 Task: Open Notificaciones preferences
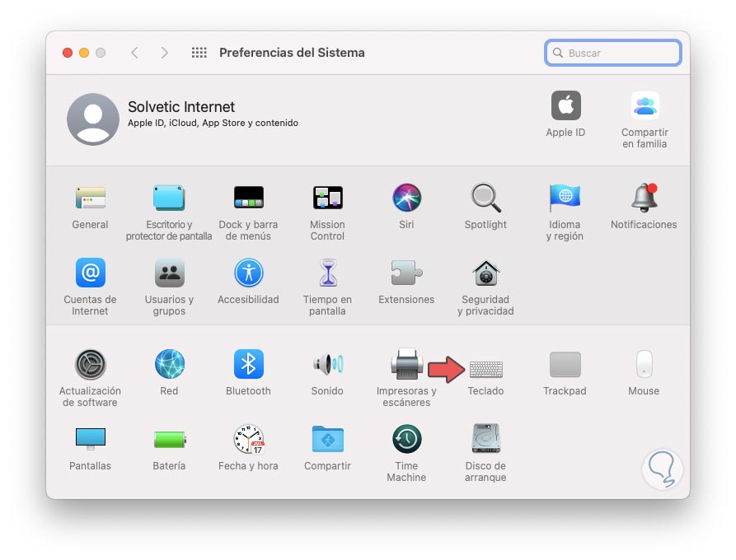pos(644,197)
